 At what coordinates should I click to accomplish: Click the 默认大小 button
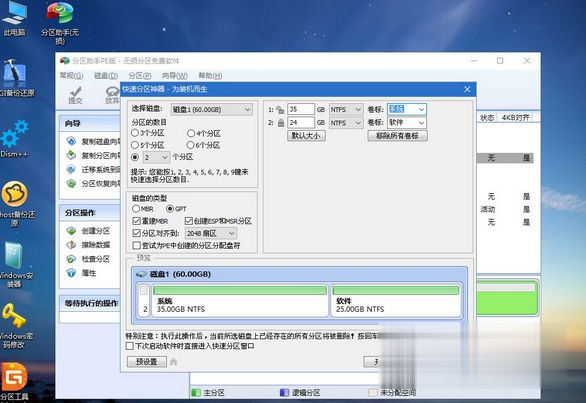306,136
